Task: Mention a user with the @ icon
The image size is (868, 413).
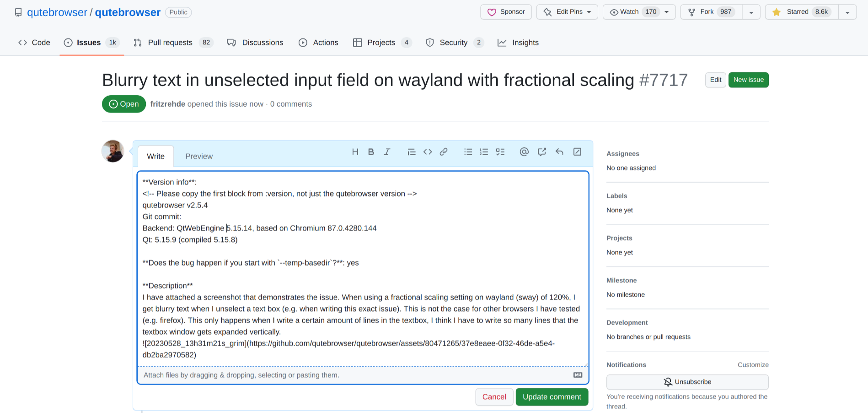Action: 524,152
